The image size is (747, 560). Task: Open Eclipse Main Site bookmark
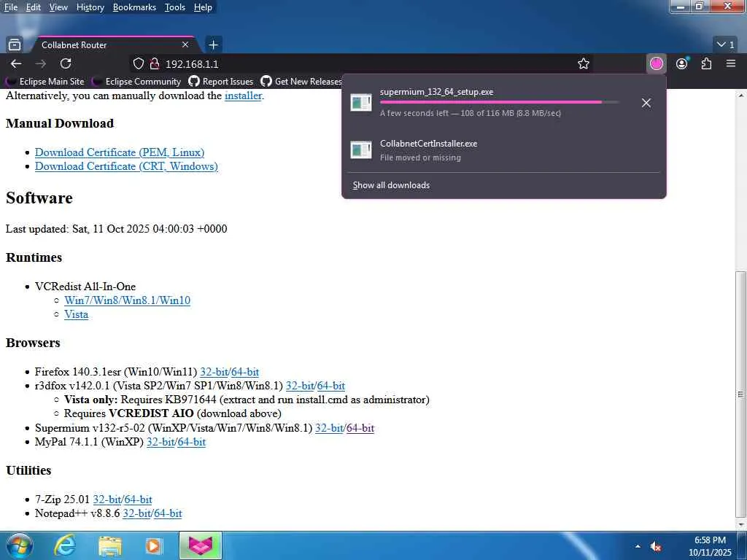pos(45,82)
